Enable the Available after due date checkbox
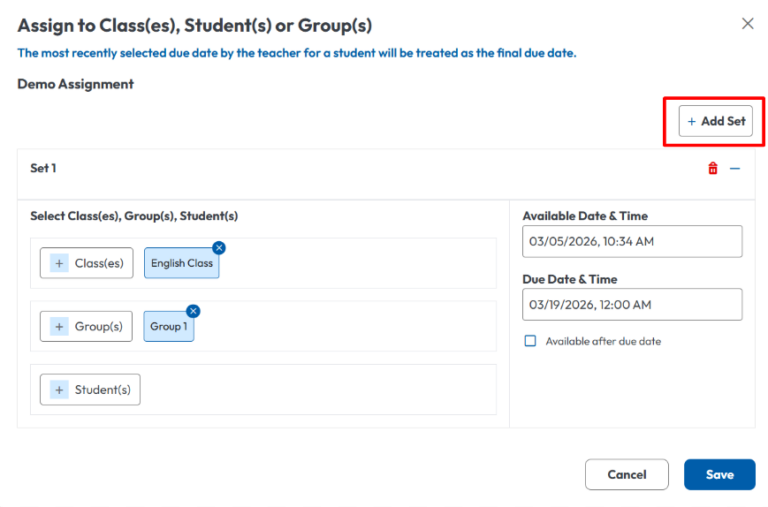768x507 pixels. [530, 341]
